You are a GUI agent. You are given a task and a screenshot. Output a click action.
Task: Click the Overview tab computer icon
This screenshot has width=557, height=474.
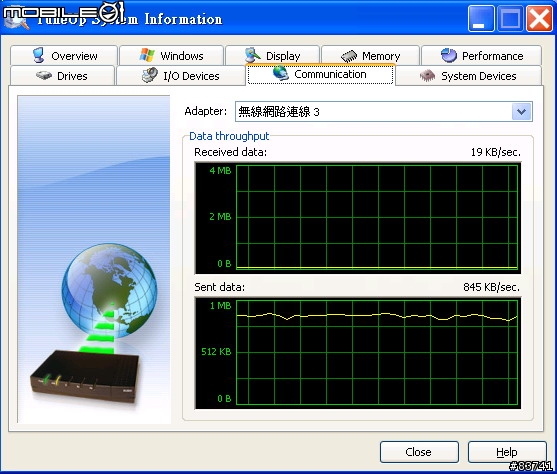(38, 55)
